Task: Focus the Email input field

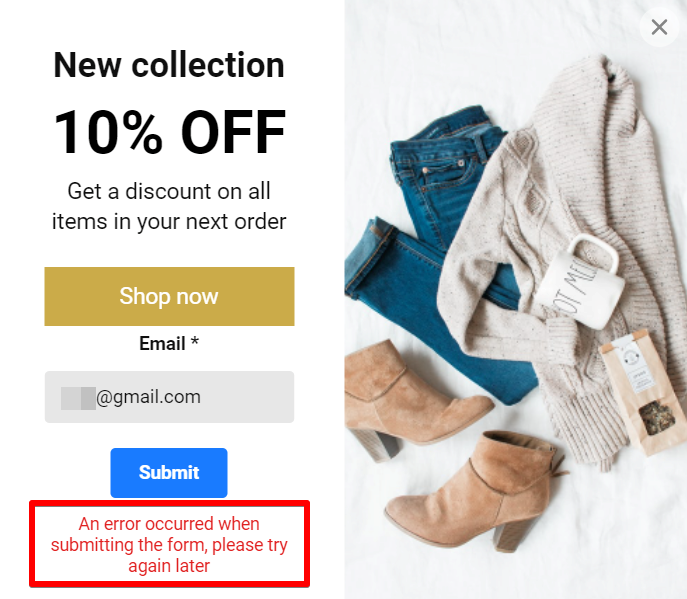Action: click(x=169, y=397)
